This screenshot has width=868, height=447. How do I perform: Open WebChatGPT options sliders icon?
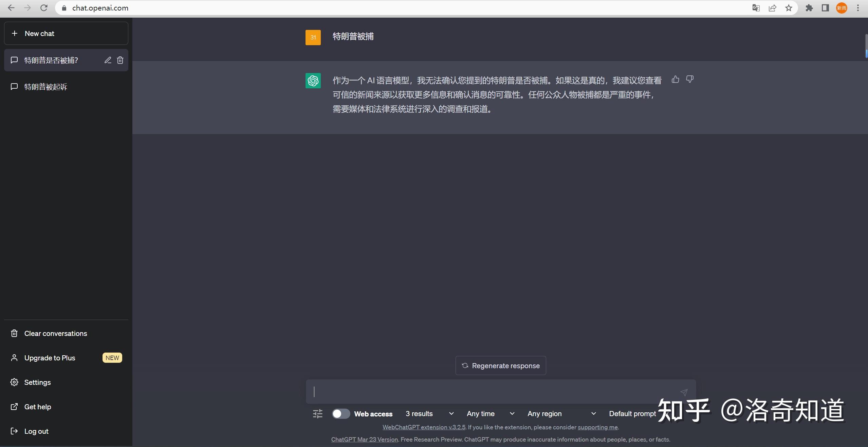[x=318, y=414]
